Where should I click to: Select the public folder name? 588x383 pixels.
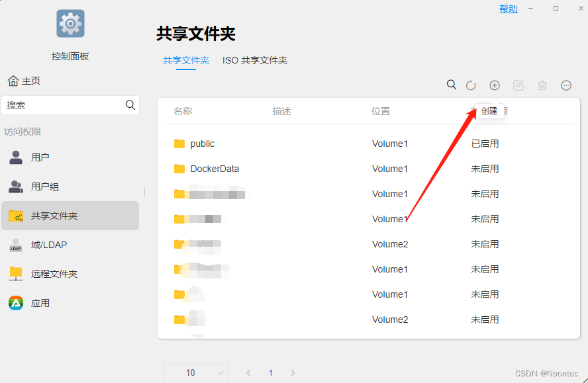[x=203, y=144]
